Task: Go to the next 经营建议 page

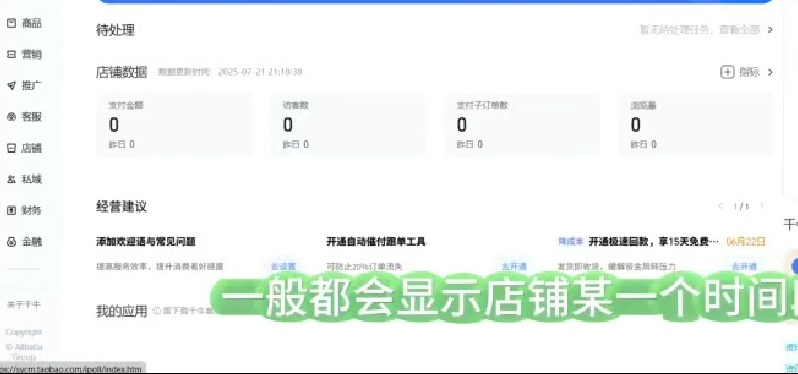Action: 762,206
